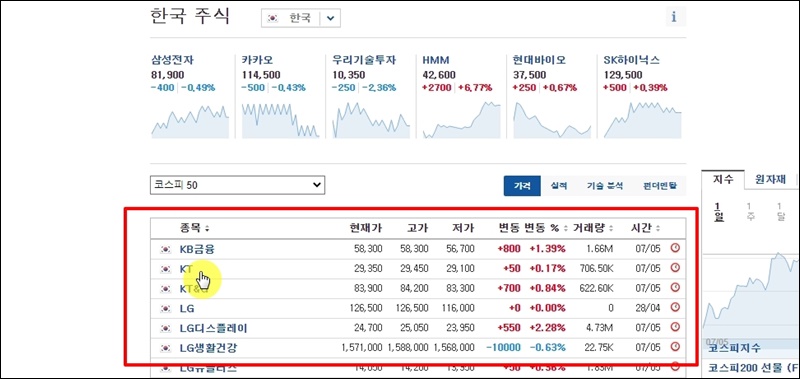Click KB금융 current price 58,300
Image resolution: width=800 pixels, height=379 pixels.
point(367,249)
